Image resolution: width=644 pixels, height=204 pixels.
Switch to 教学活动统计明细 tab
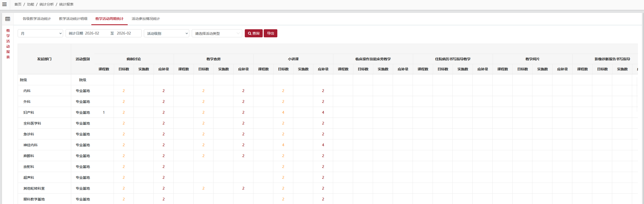pyautogui.click(x=73, y=19)
